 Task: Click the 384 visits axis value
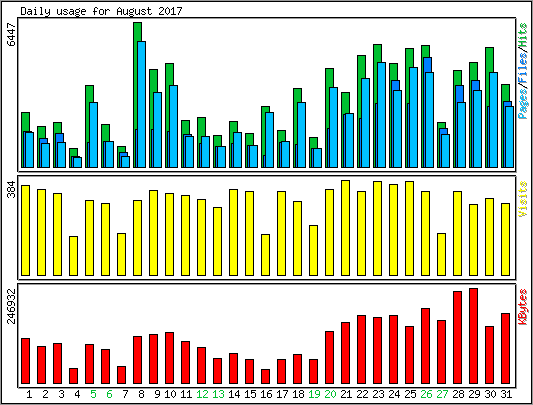12,189
